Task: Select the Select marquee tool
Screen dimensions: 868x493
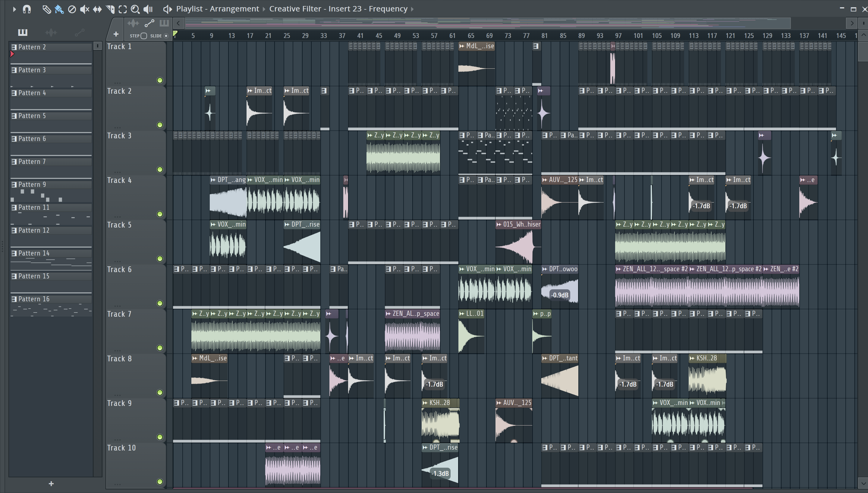Action: (123, 9)
